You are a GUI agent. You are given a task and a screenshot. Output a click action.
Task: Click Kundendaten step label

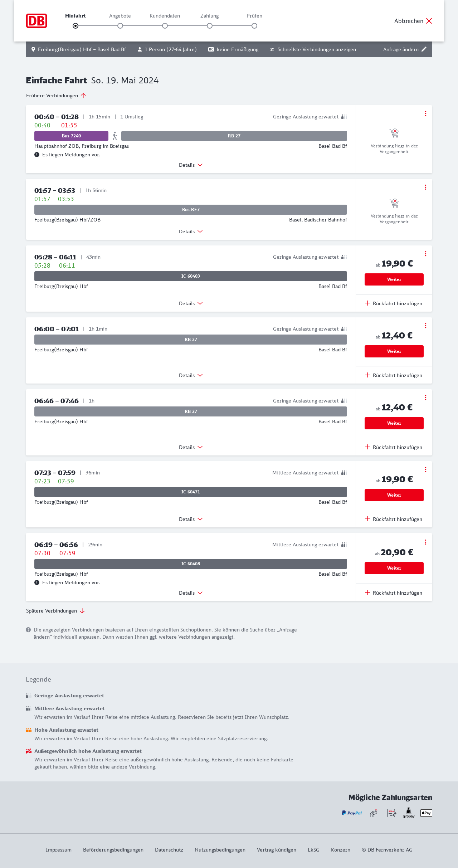click(x=165, y=16)
